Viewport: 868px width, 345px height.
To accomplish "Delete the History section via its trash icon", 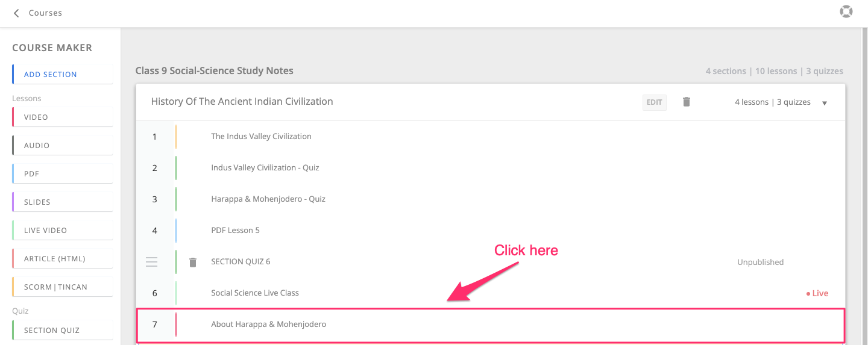I will click(x=686, y=102).
